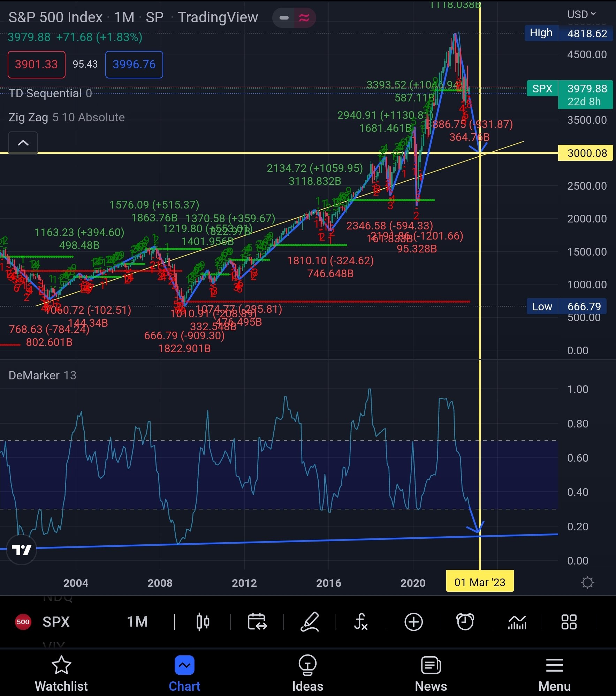Select the candlestick chart style icon

pos(203,622)
